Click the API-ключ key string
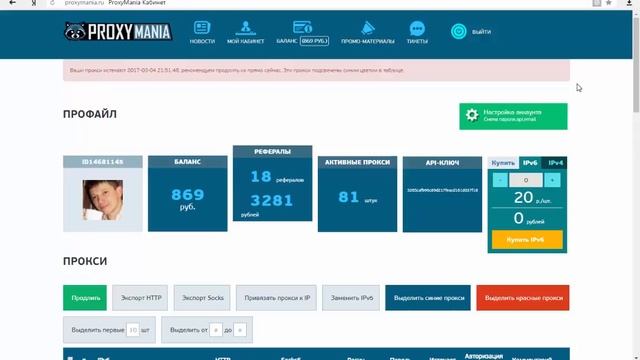The image size is (640, 360). [442, 190]
